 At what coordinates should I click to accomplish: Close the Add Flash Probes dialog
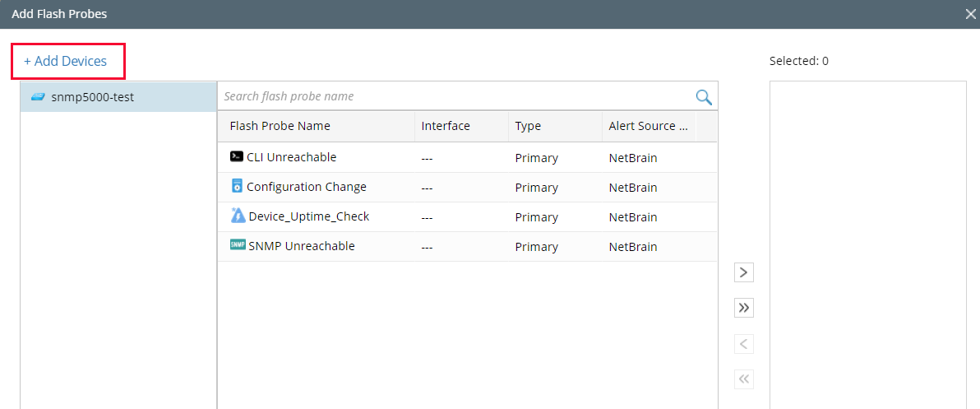click(x=969, y=14)
